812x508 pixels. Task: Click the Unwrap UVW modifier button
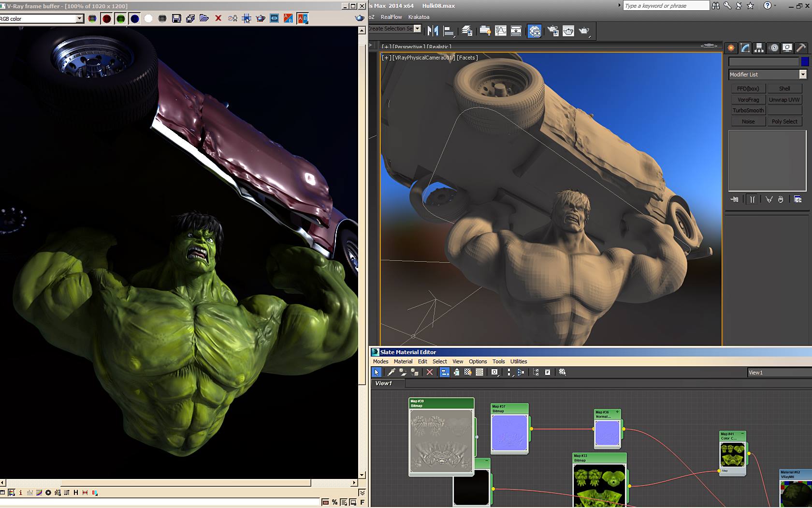click(x=784, y=100)
